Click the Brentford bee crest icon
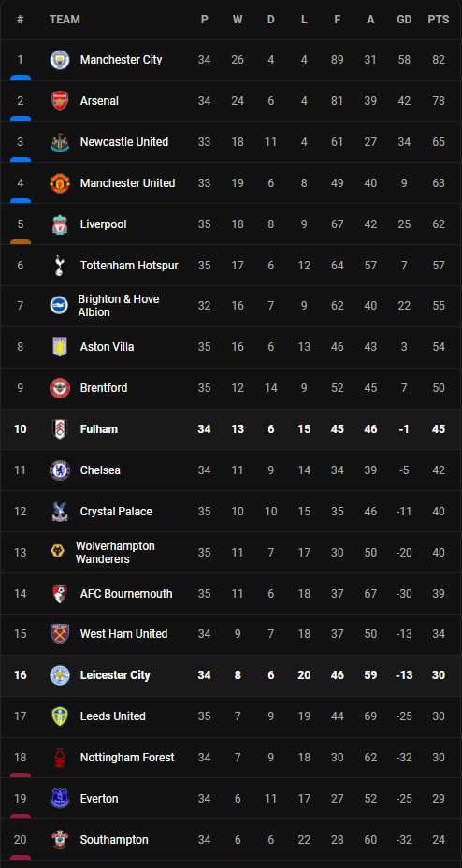Viewport: 462px width, 868px height. (x=59, y=388)
